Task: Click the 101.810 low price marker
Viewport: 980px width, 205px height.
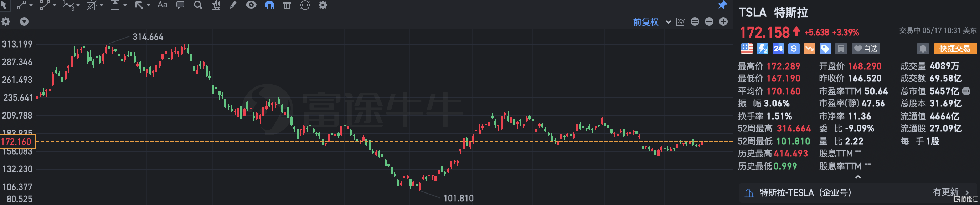Action: coord(458,198)
